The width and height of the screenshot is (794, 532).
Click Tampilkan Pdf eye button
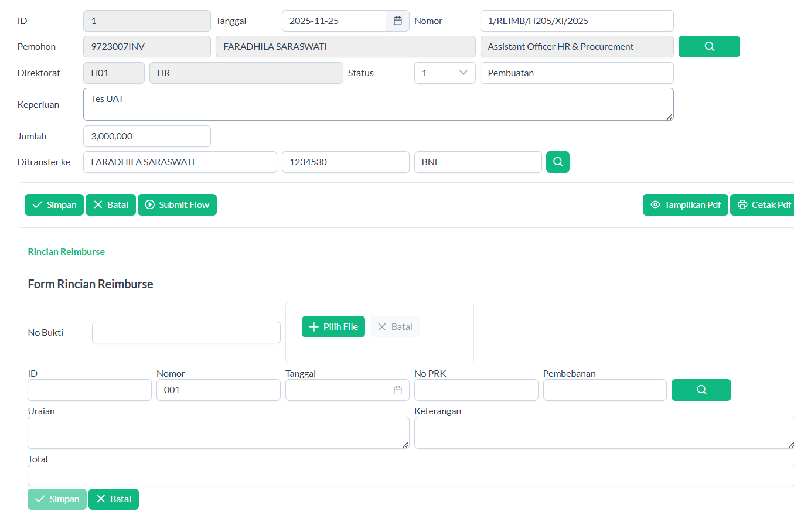click(x=685, y=205)
